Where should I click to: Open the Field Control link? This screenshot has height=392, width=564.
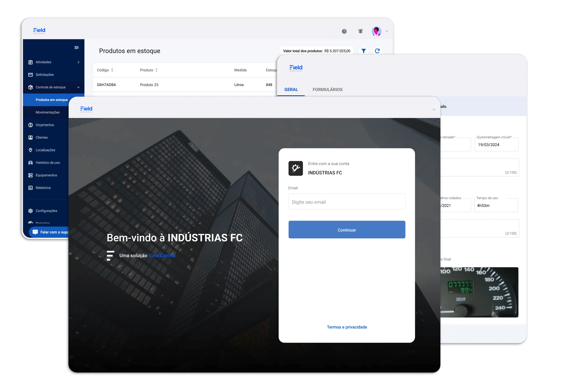coord(162,255)
